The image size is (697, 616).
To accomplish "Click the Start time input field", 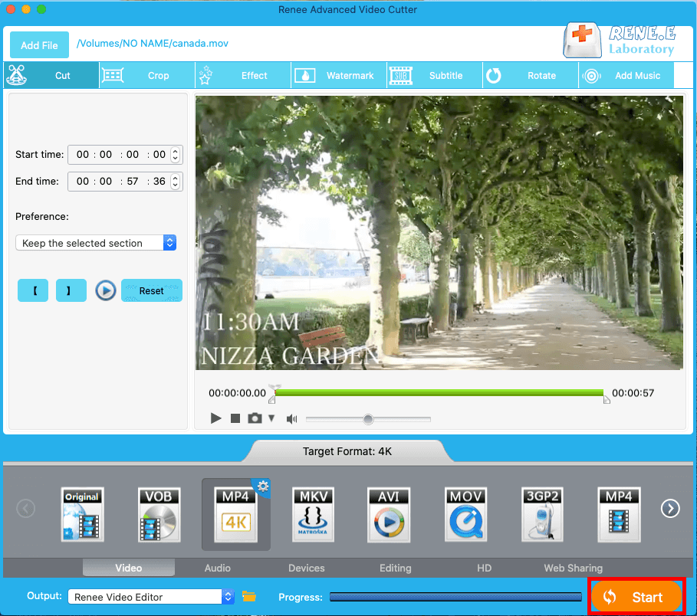I will tap(125, 155).
